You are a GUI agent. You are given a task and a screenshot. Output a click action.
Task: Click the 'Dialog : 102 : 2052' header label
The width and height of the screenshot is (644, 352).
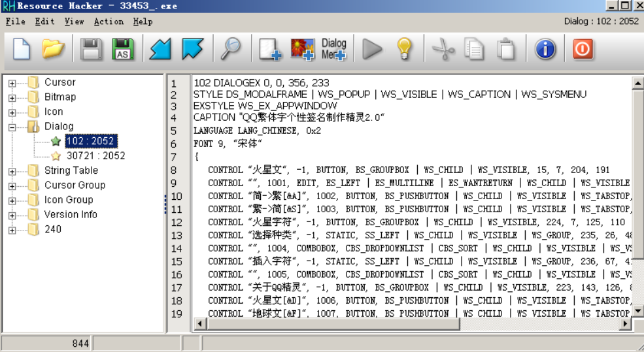click(x=602, y=21)
